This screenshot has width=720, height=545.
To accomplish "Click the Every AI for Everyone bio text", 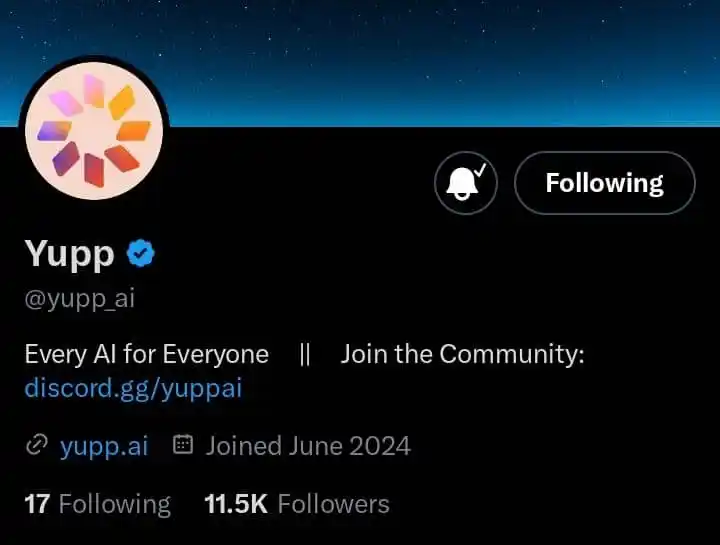I will click(146, 354).
